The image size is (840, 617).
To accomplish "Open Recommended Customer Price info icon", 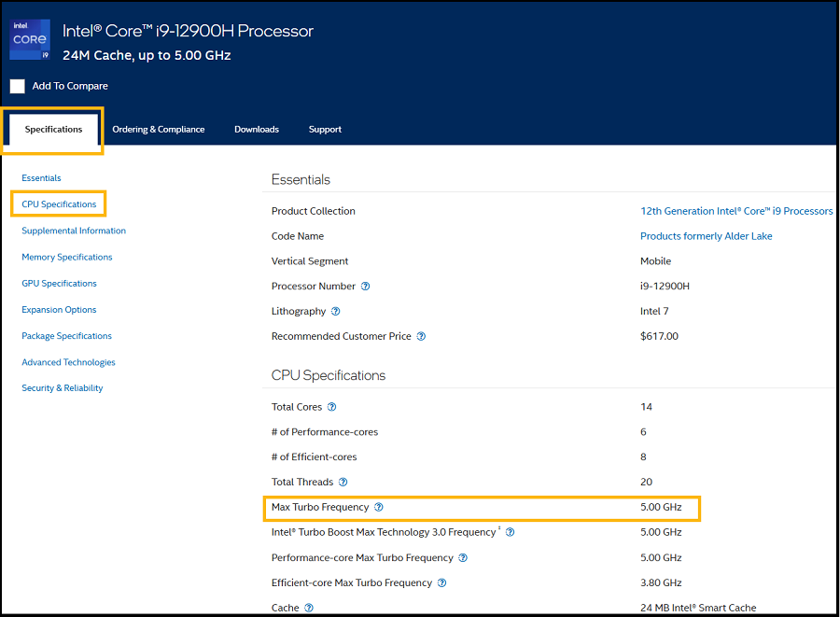I will tap(421, 337).
